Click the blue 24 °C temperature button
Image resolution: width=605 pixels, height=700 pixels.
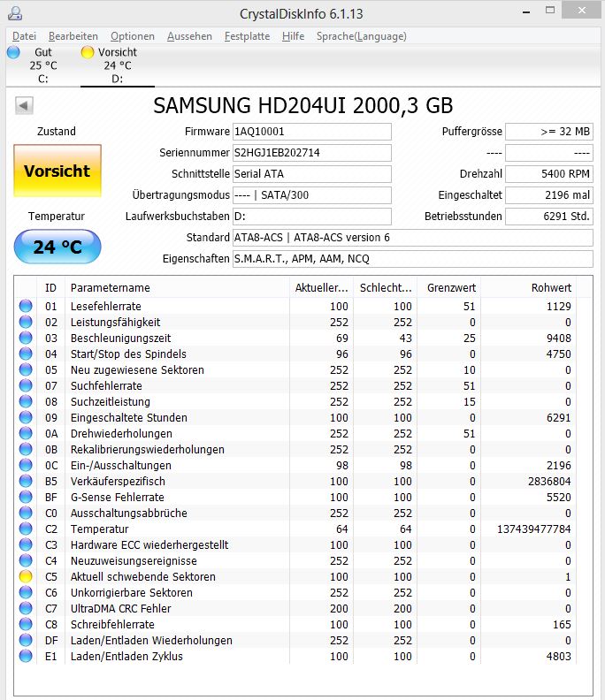(x=57, y=247)
